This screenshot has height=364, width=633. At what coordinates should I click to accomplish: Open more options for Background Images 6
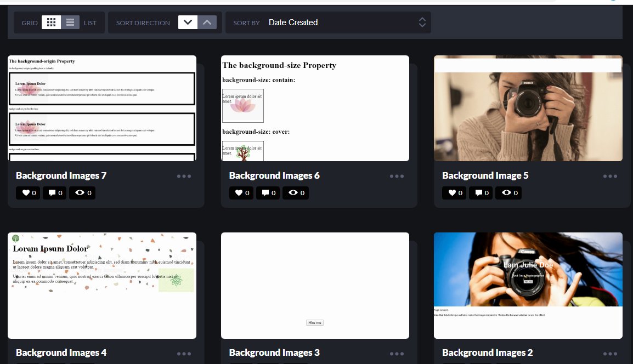(397, 177)
